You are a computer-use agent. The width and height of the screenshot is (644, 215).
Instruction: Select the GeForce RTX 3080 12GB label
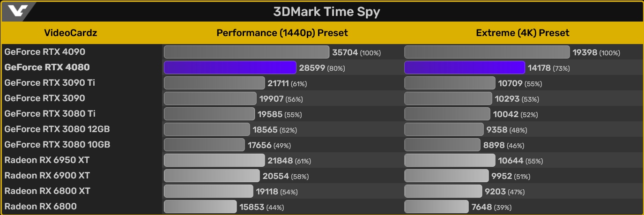[x=57, y=129]
